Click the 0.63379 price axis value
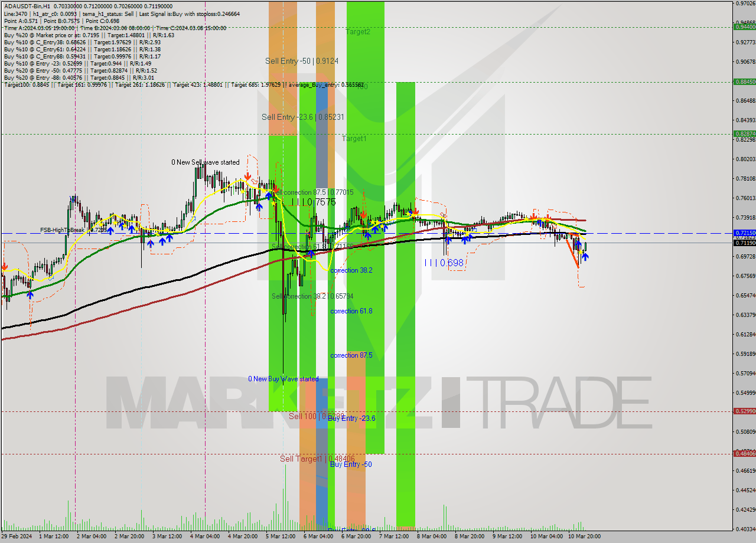This screenshot has width=756, height=543. point(745,315)
